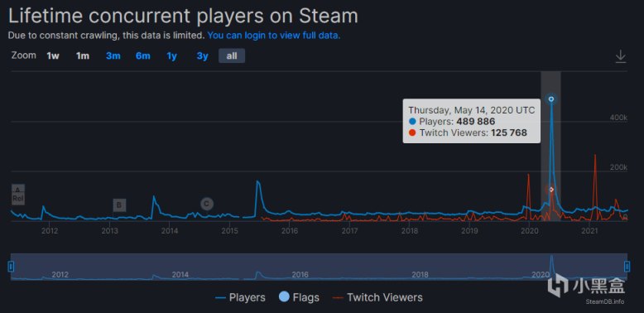
Task: Open the chart download menu icon
Action: pyautogui.click(x=620, y=56)
